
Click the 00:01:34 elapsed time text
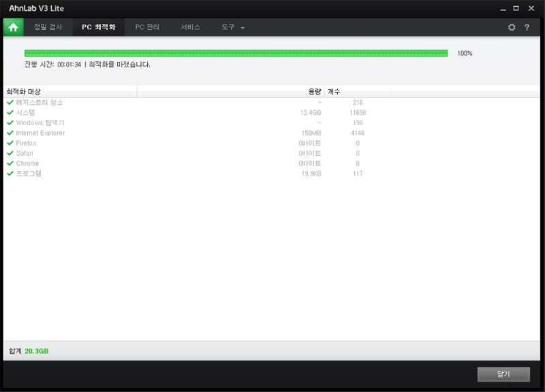click(x=69, y=65)
